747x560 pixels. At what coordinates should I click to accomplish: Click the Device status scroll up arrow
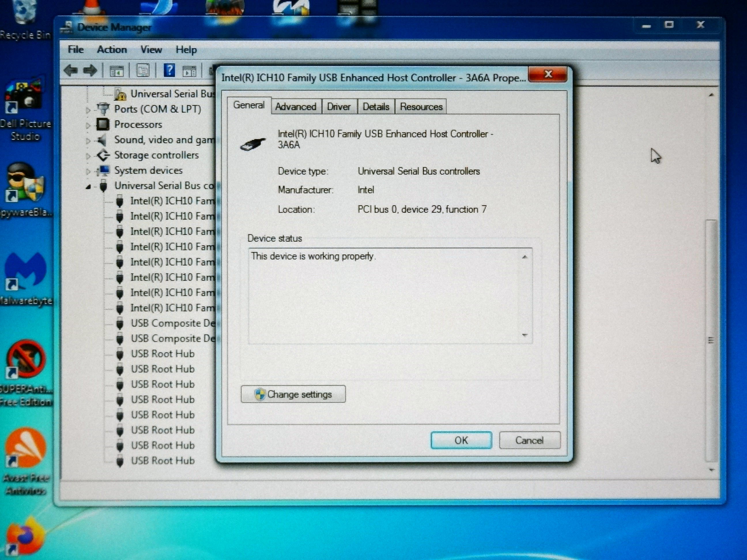coord(525,257)
